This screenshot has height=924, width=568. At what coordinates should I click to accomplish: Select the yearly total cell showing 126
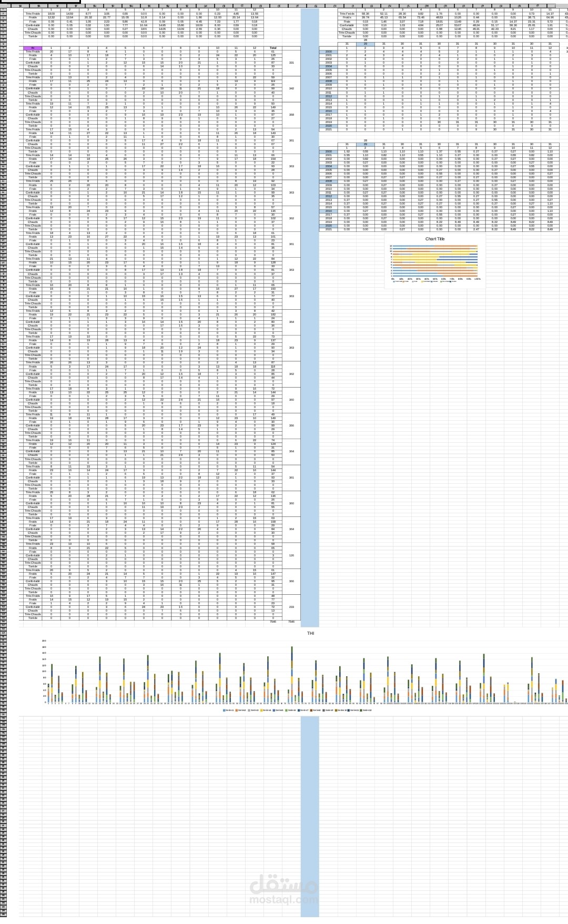point(291,555)
